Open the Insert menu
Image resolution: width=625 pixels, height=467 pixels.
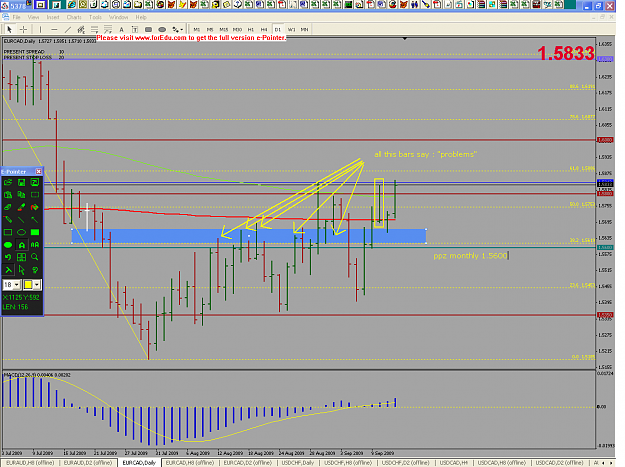53,17
